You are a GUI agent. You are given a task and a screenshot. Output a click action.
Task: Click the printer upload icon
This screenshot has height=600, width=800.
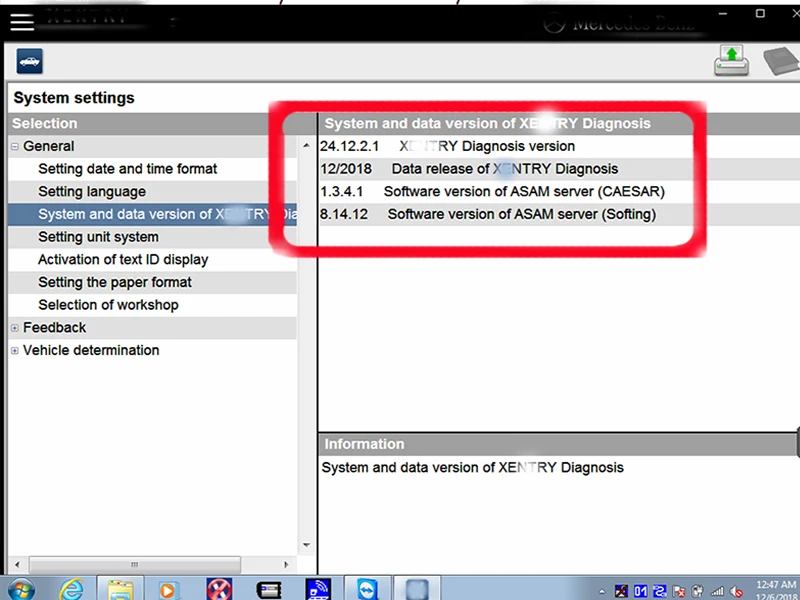pyautogui.click(x=732, y=61)
